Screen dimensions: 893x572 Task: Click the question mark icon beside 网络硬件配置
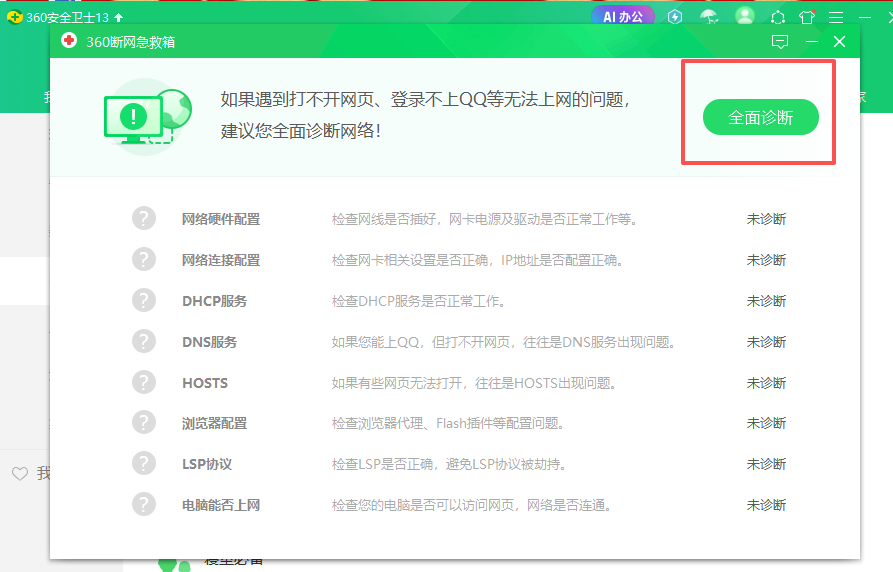144,219
